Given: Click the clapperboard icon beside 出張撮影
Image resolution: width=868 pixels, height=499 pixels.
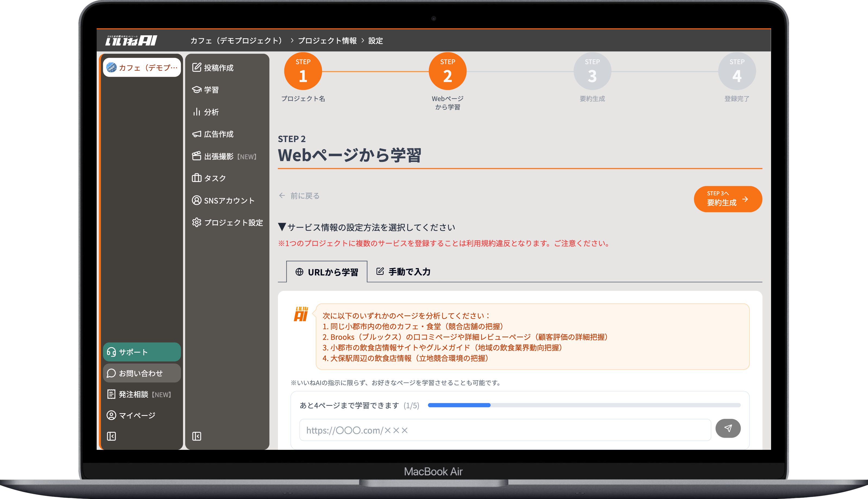Looking at the screenshot, I should (x=197, y=156).
